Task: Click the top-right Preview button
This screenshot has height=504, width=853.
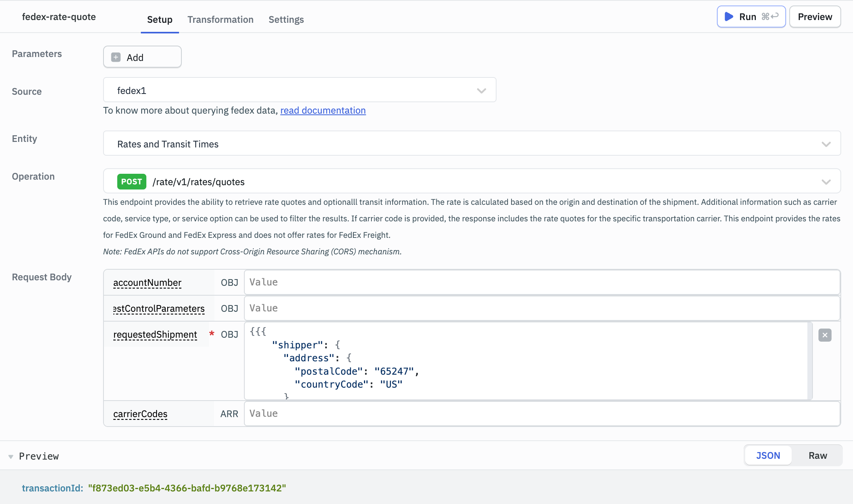Action: point(815,17)
